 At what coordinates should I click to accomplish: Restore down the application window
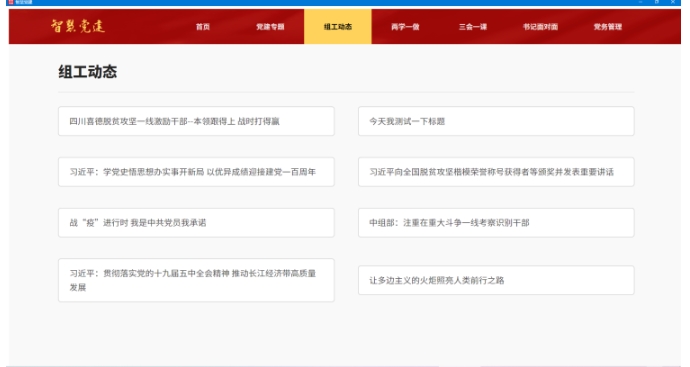(x=657, y=2)
